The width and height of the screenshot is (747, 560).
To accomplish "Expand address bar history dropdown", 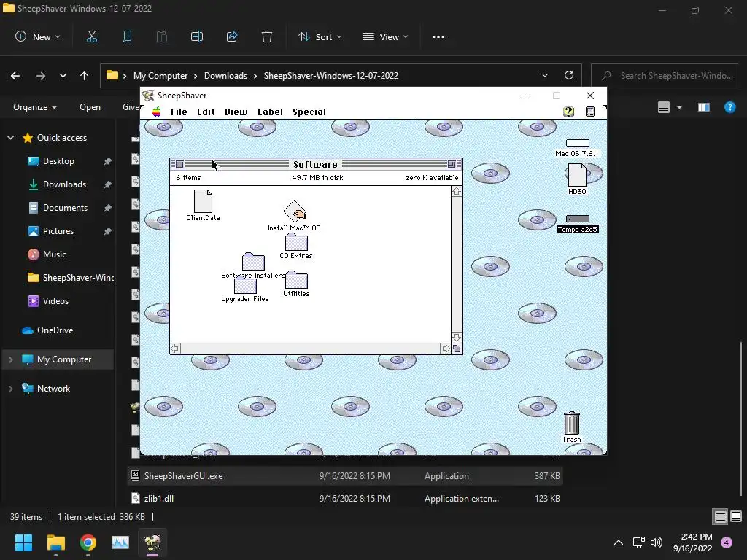I will [x=544, y=75].
